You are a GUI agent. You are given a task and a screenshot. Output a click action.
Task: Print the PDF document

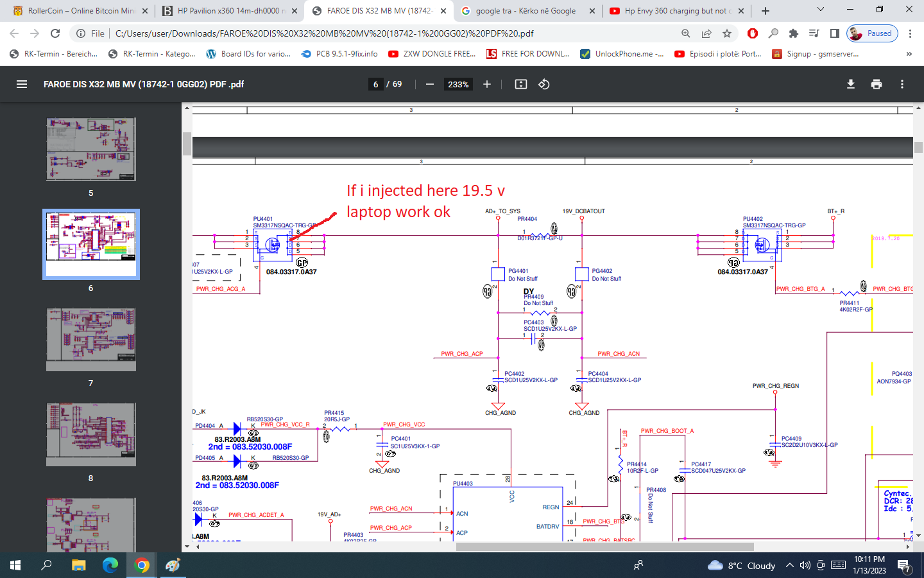click(877, 84)
